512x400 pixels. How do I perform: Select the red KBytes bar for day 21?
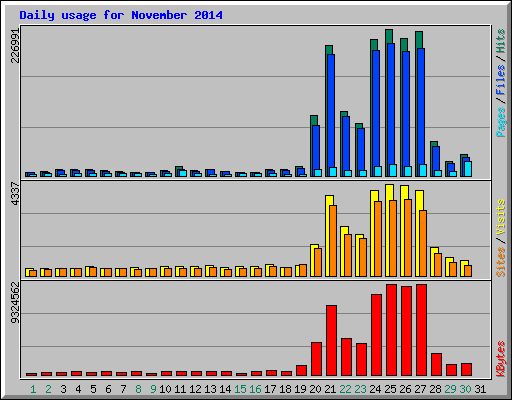pyautogui.click(x=331, y=340)
